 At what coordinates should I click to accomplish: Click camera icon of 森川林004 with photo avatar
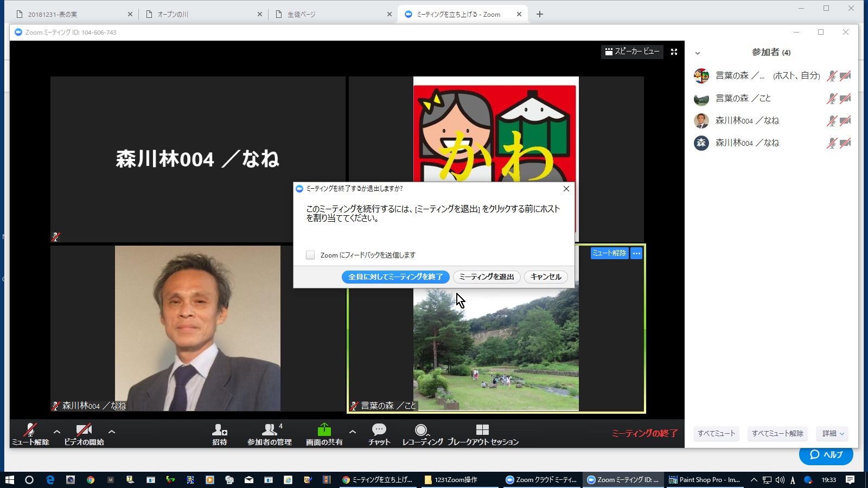pos(845,121)
